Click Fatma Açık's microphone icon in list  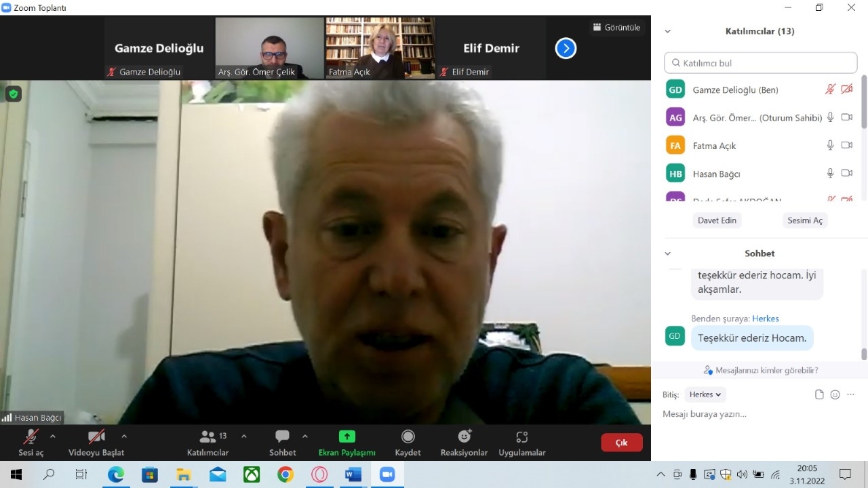click(830, 145)
